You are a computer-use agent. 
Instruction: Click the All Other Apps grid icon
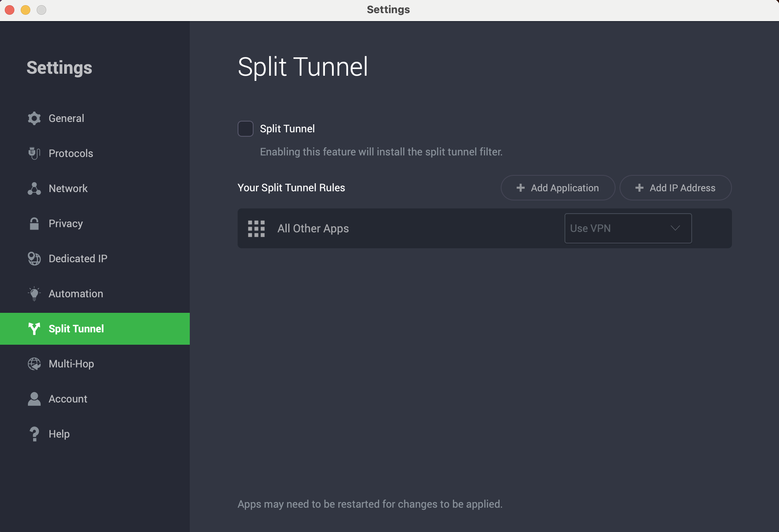(x=256, y=228)
